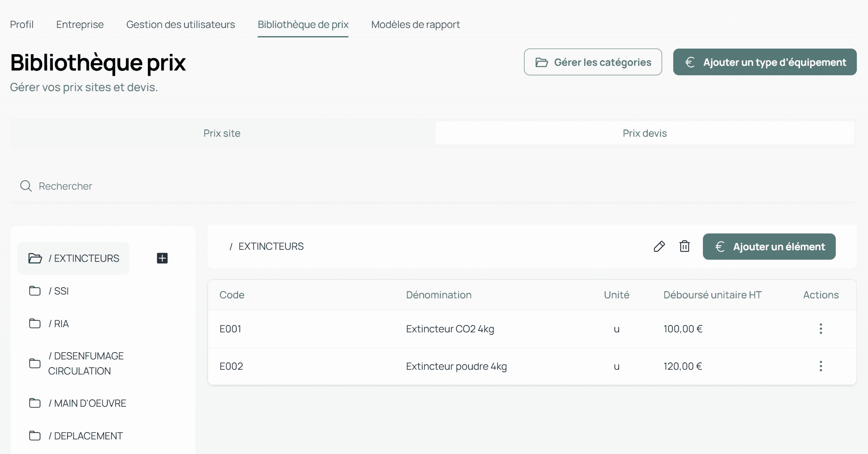
Task: Switch to Modèles de rapport tab
Action: (415, 25)
